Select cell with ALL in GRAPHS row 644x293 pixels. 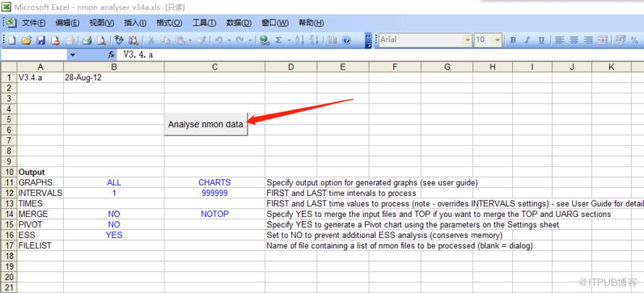114,182
